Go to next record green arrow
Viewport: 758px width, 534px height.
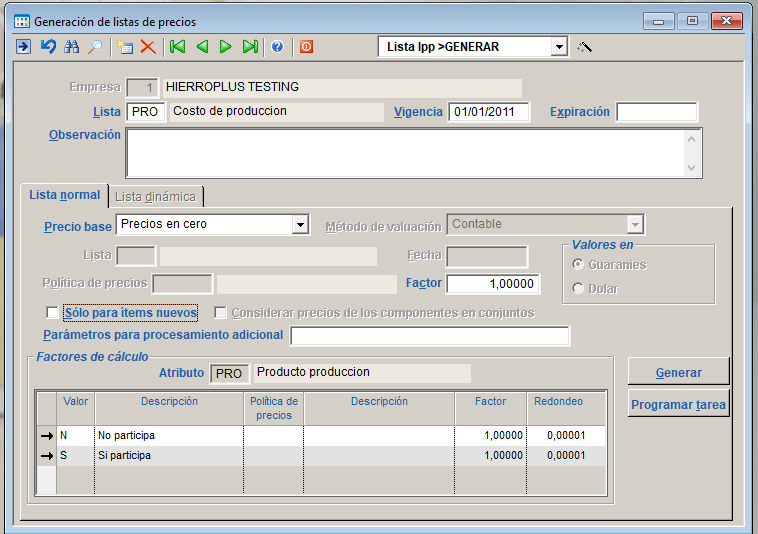pos(226,47)
